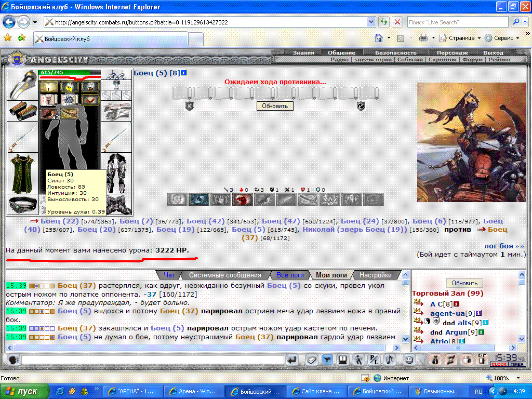
Task: Open the Рейтинг submenu link
Action: coord(500,59)
